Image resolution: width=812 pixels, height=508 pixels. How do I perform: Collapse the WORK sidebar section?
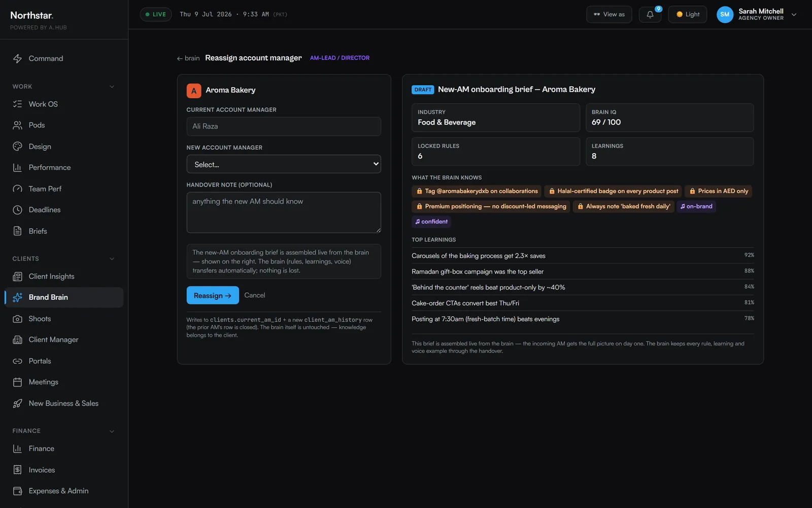pos(112,86)
